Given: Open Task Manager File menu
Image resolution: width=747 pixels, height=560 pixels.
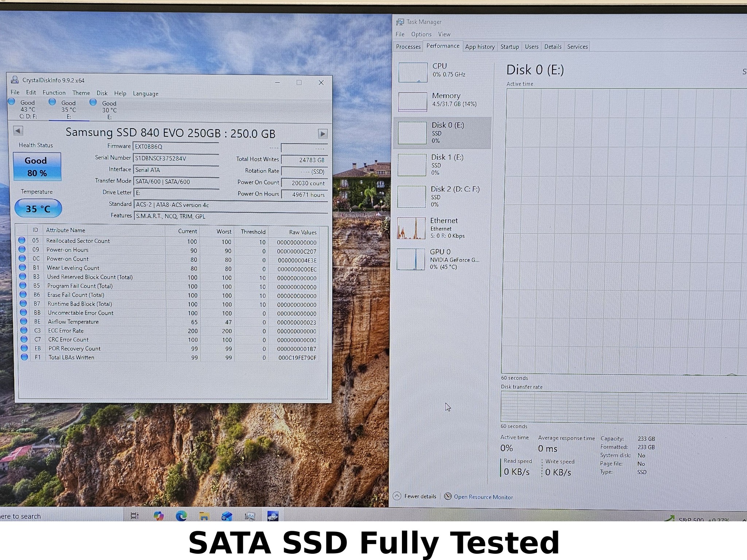Looking at the screenshot, I should click(x=400, y=34).
